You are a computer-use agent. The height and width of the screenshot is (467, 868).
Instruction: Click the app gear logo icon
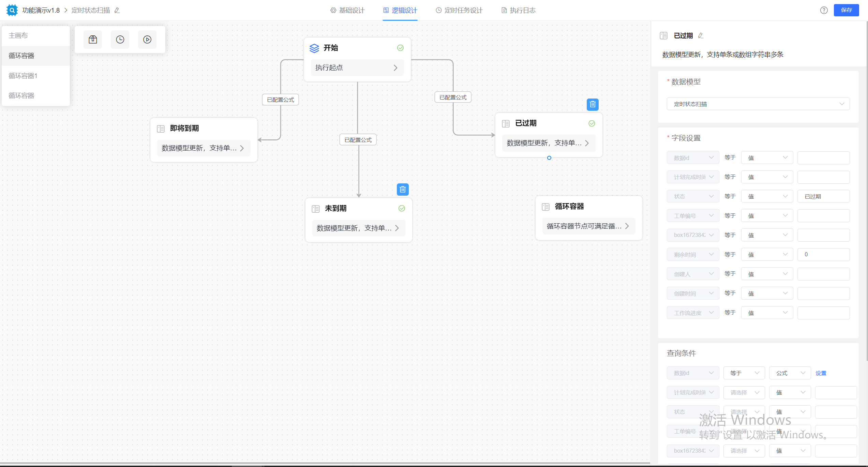12,10
